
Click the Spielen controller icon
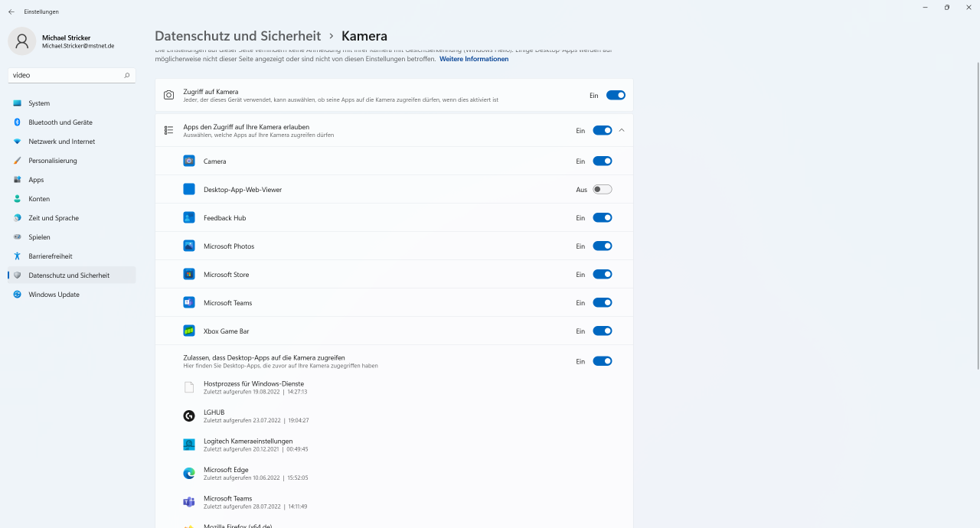tap(17, 237)
